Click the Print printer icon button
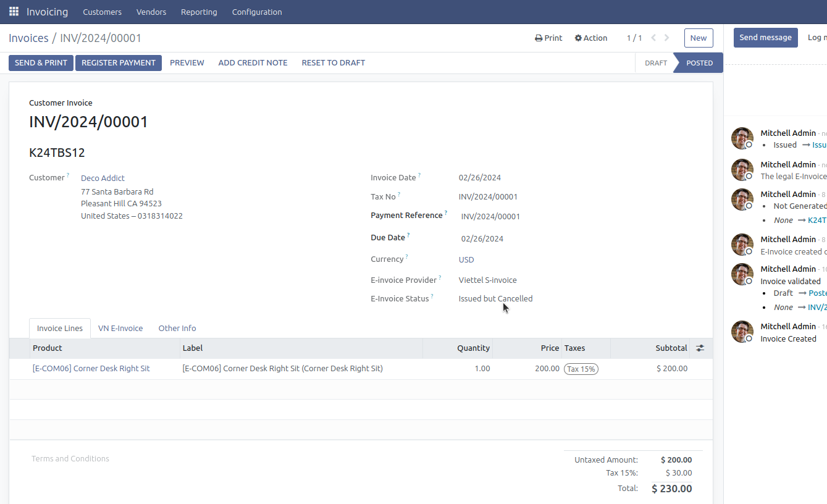 548,38
